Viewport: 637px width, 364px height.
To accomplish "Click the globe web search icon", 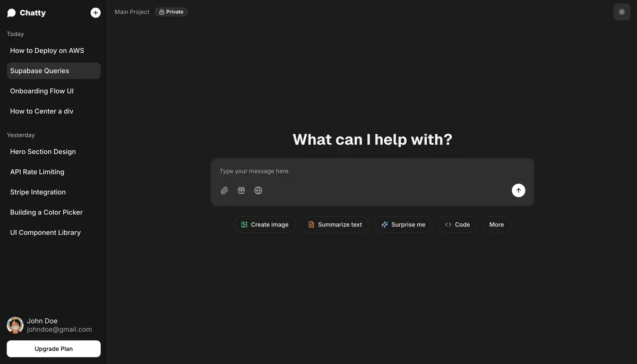I will [x=259, y=190].
